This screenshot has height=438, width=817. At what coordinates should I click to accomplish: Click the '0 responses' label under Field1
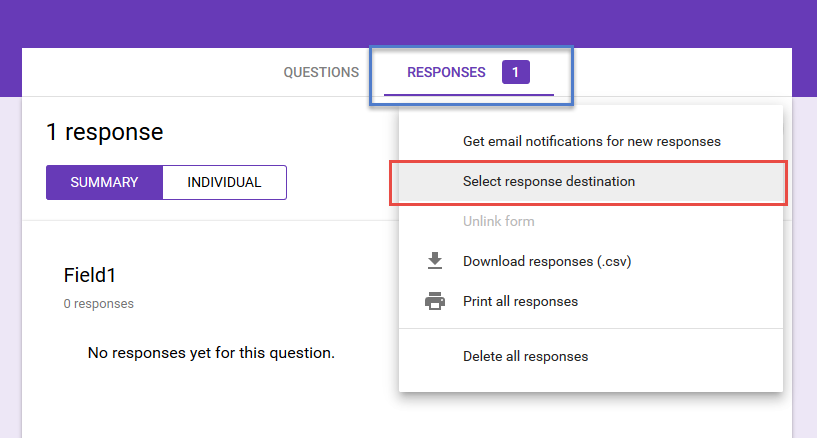pos(98,303)
